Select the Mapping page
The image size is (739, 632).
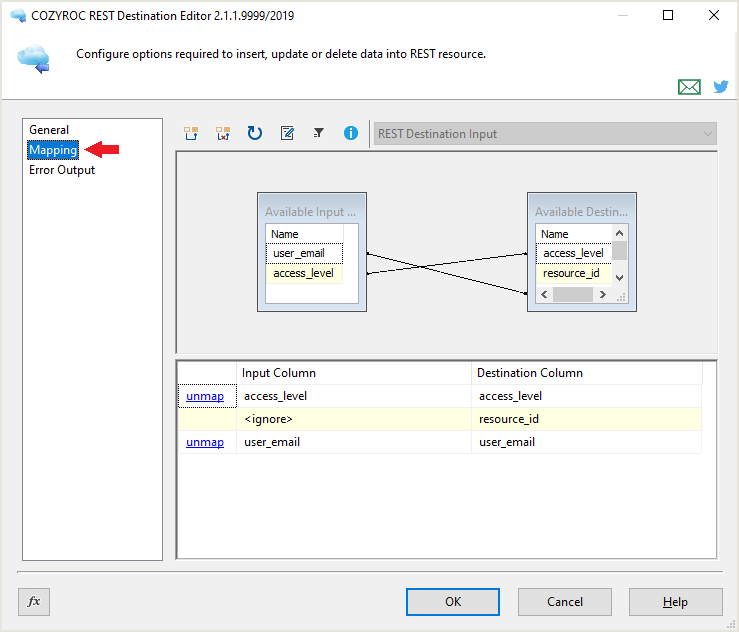(x=53, y=150)
